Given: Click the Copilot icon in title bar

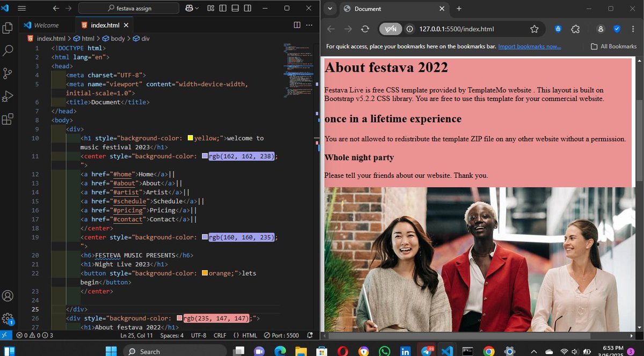Looking at the screenshot, I should coord(189,8).
